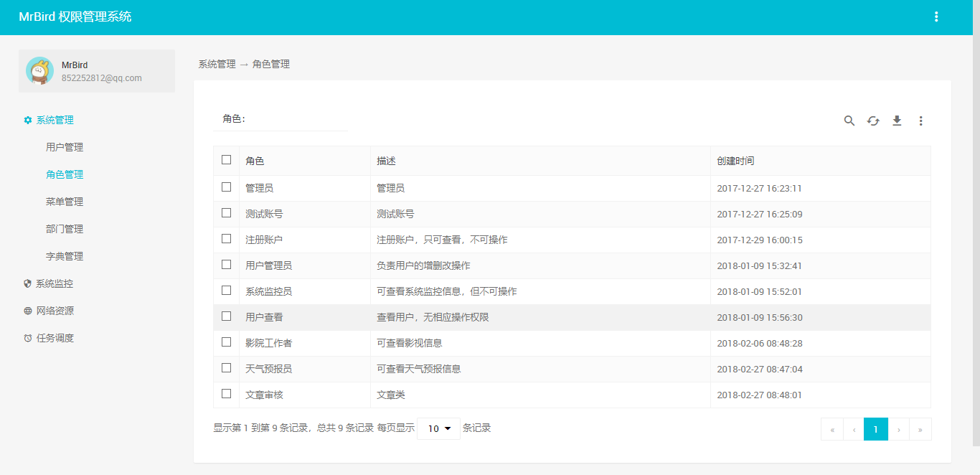This screenshot has height=475, width=980.
Task: Click the MrBird 权限管理系统 title
Action: [x=75, y=17]
